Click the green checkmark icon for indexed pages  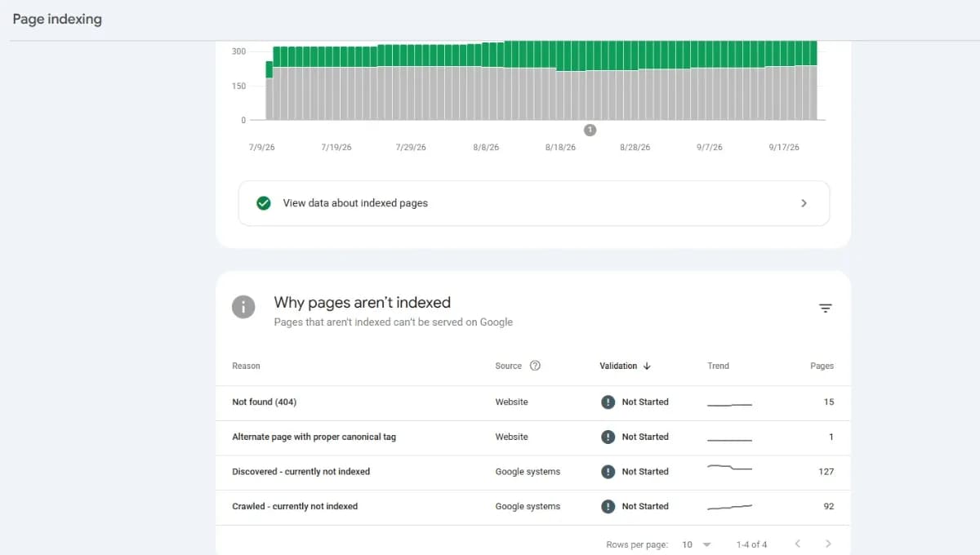pyautogui.click(x=264, y=203)
